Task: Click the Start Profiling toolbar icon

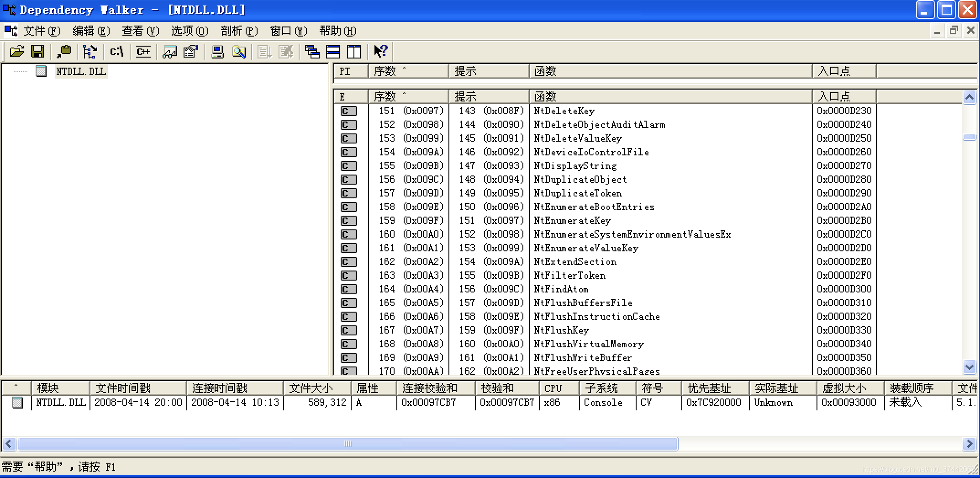Action: pyautogui.click(x=265, y=51)
